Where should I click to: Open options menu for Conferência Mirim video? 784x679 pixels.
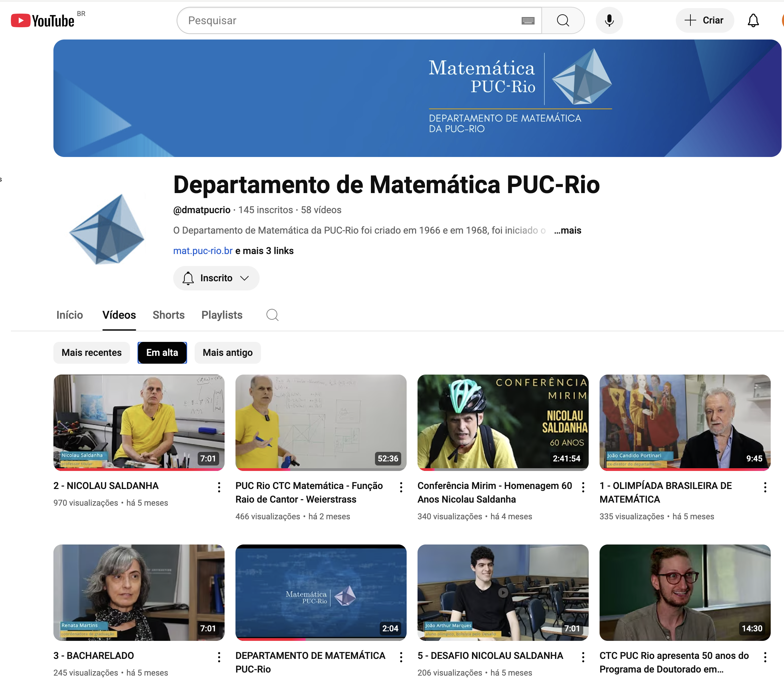583,487
